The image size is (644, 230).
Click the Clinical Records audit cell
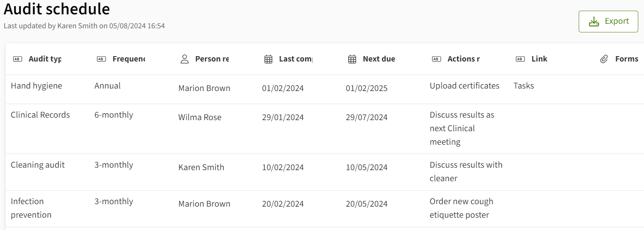click(40, 115)
